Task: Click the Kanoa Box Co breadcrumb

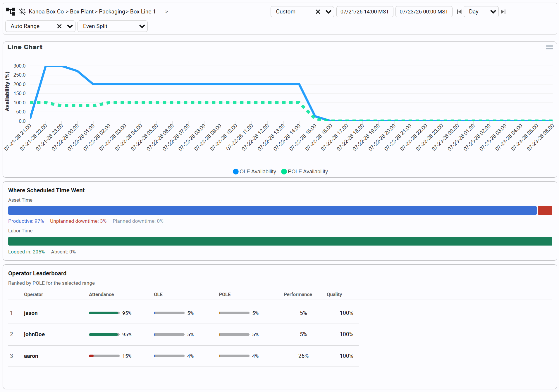Action: point(46,12)
